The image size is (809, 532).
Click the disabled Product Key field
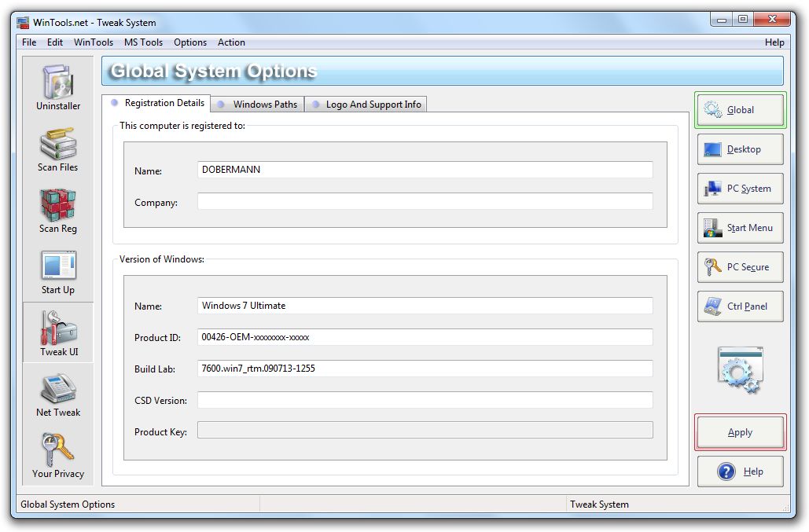[425, 430]
